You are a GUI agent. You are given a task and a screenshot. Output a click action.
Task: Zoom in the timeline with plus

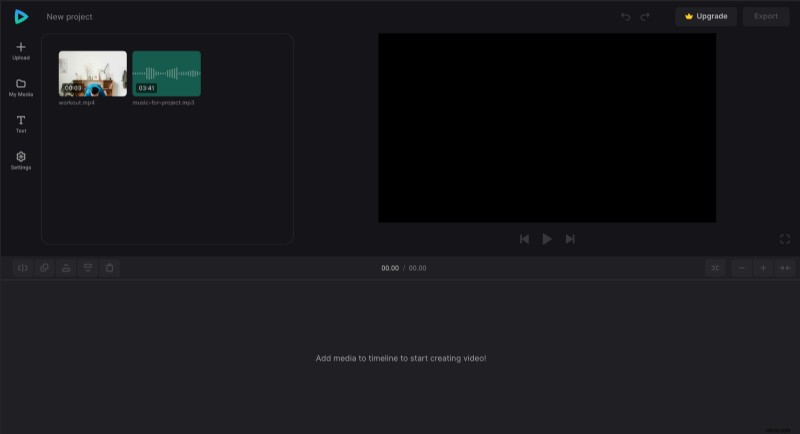[x=763, y=268]
